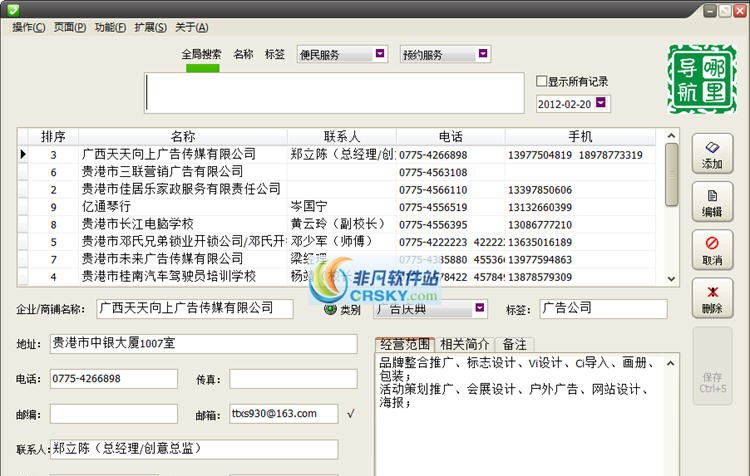Expand the 便民服务 dropdown
Image resolution: width=750 pixels, height=476 pixels.
point(381,54)
